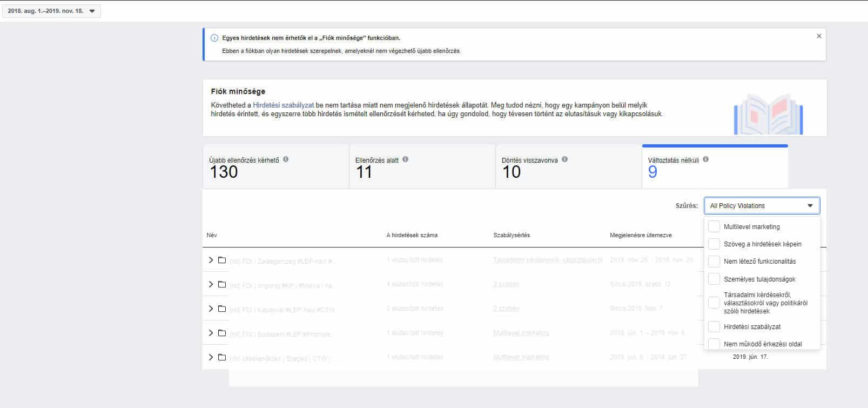Image resolution: width=868 pixels, height=408 pixels.
Task: Expand the Kaposvár campaign row
Action: click(211, 309)
